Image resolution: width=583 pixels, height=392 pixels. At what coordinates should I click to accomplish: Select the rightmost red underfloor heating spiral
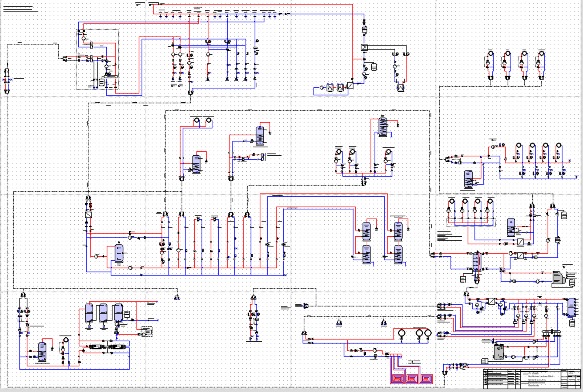(x=427, y=379)
